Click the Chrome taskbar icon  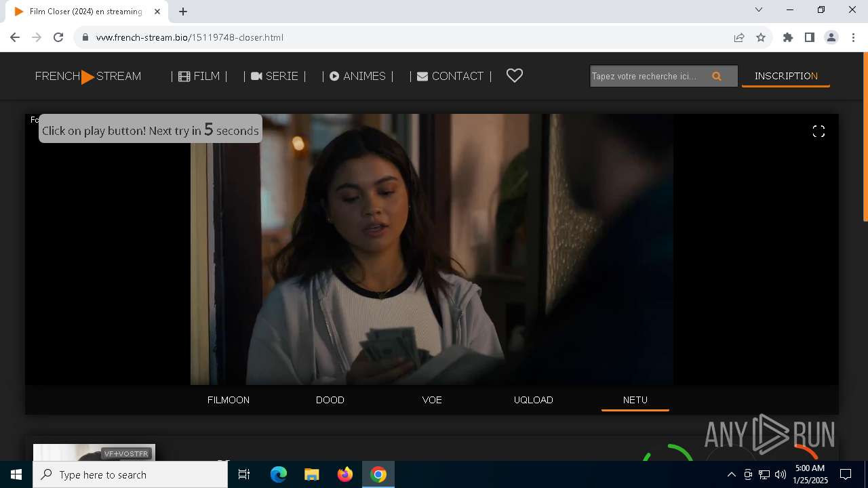(378, 474)
